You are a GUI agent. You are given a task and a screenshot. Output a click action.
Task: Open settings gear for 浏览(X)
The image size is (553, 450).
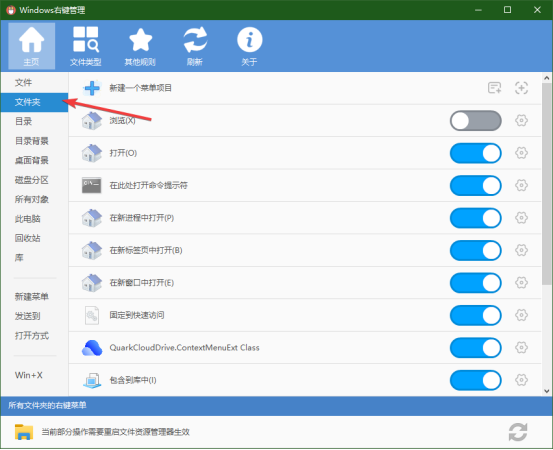click(x=521, y=121)
